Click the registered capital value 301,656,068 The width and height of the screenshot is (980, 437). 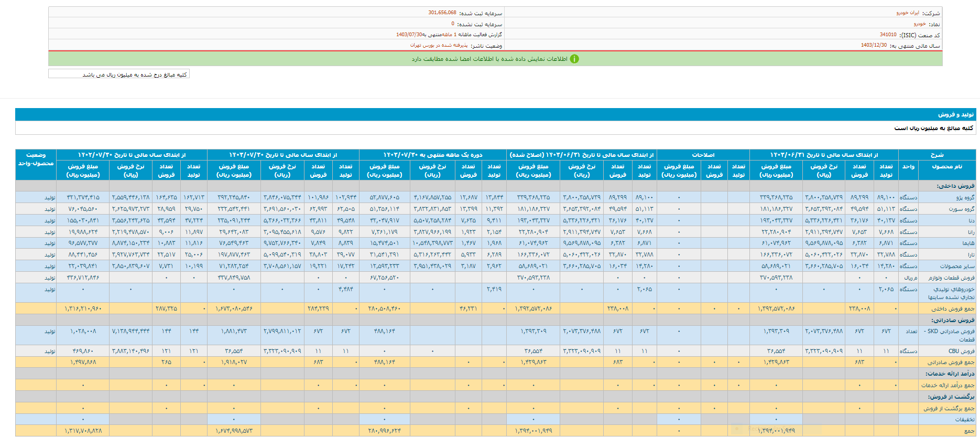[442, 13]
